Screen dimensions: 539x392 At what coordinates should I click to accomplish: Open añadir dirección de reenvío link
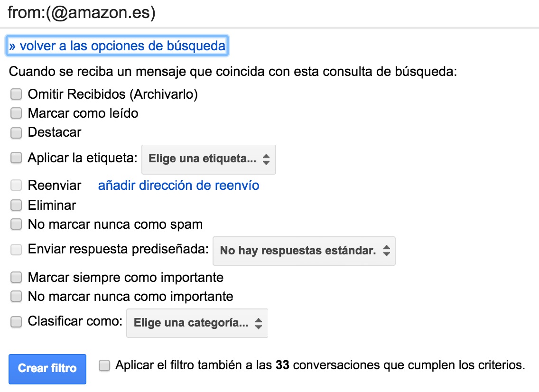point(178,185)
